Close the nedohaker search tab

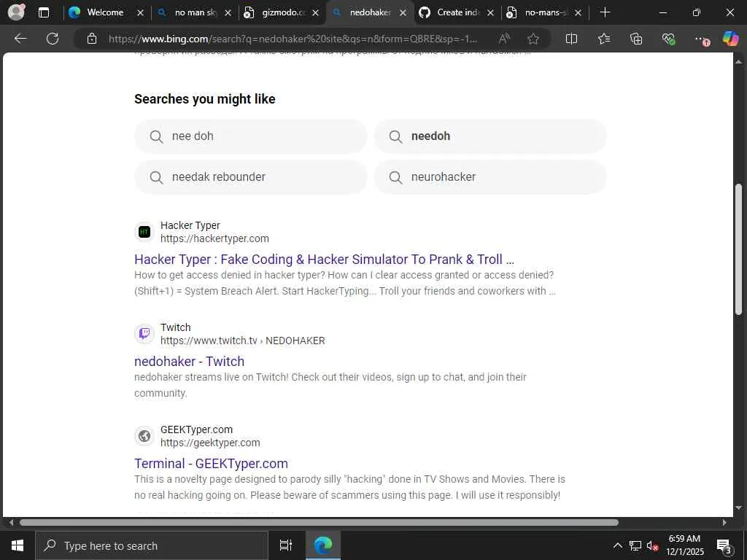pos(403,13)
